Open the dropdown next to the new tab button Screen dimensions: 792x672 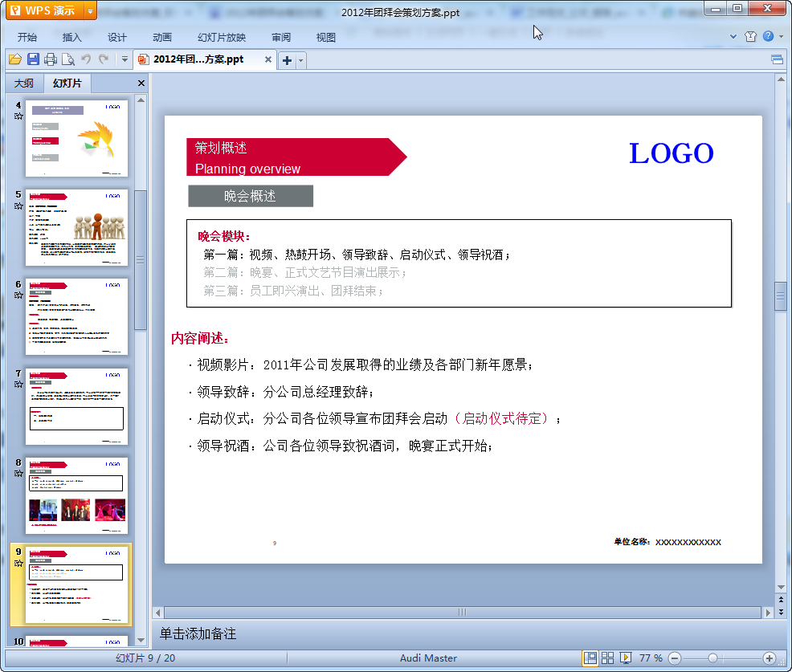coord(301,60)
